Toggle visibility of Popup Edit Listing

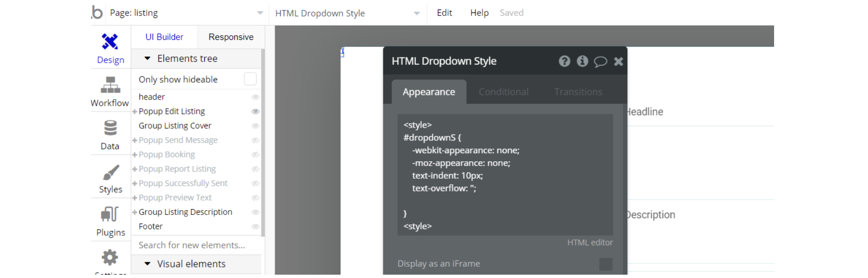click(x=255, y=111)
